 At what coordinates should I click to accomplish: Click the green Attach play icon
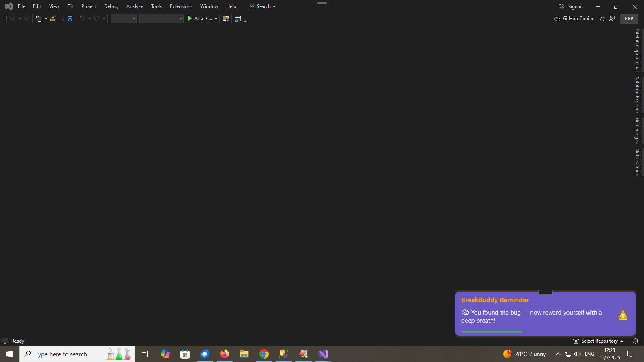tap(190, 19)
